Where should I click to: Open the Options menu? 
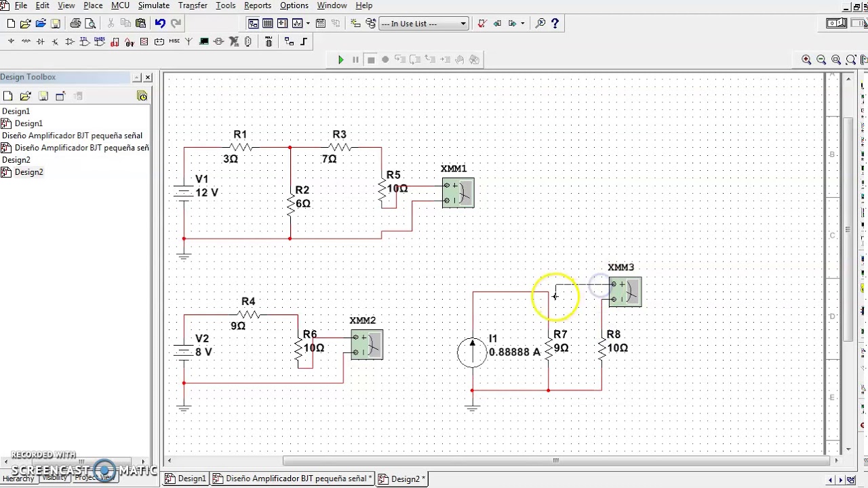point(294,5)
